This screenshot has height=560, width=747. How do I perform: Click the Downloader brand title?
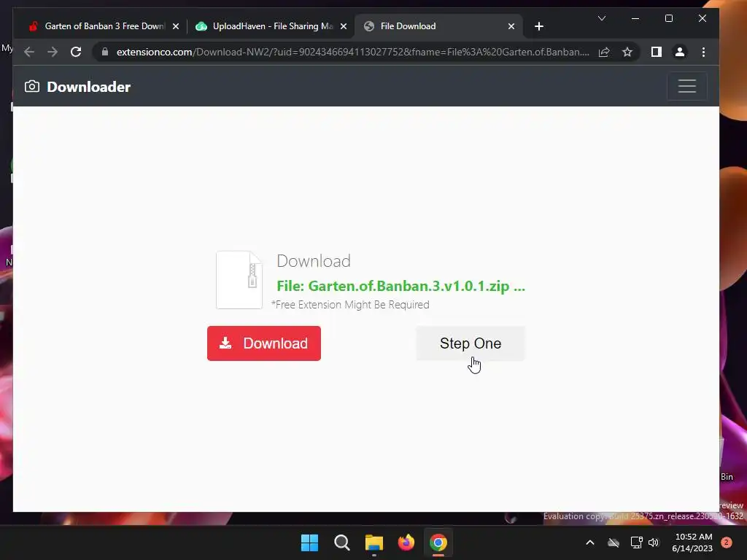[88, 87]
